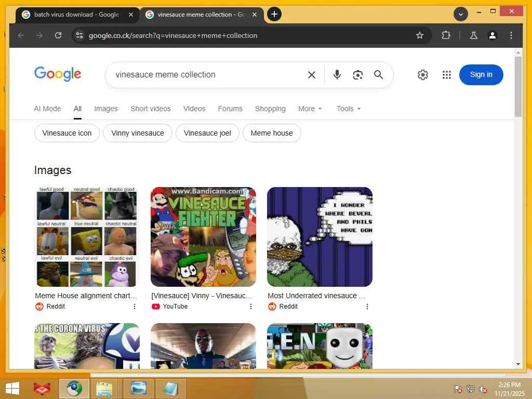Open the alignment chart image thumbnail
Viewport: 532px width, 399px height.
pos(87,237)
